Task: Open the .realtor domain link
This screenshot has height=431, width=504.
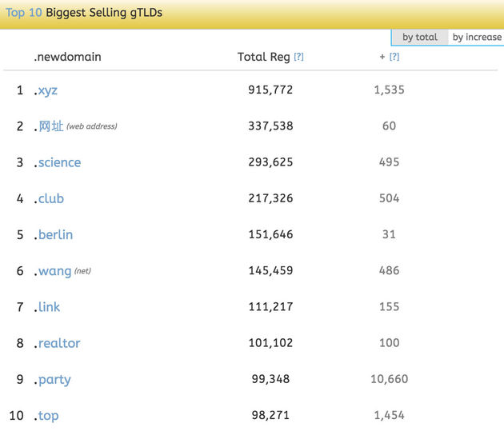Action: click(59, 343)
